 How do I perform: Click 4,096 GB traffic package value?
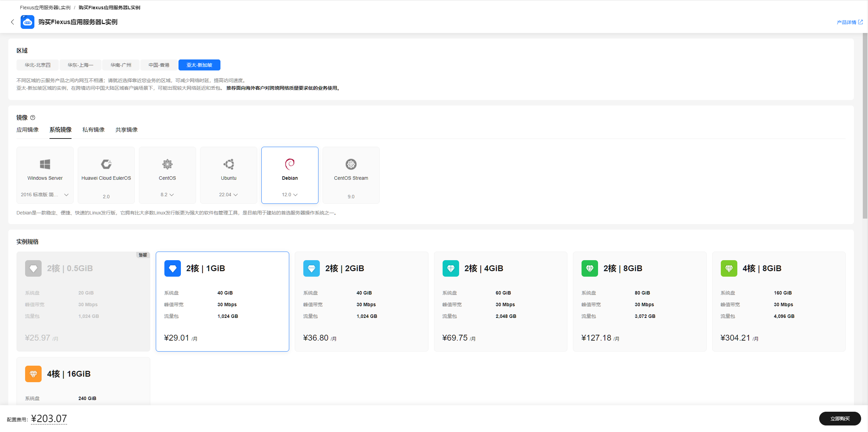pyautogui.click(x=784, y=316)
